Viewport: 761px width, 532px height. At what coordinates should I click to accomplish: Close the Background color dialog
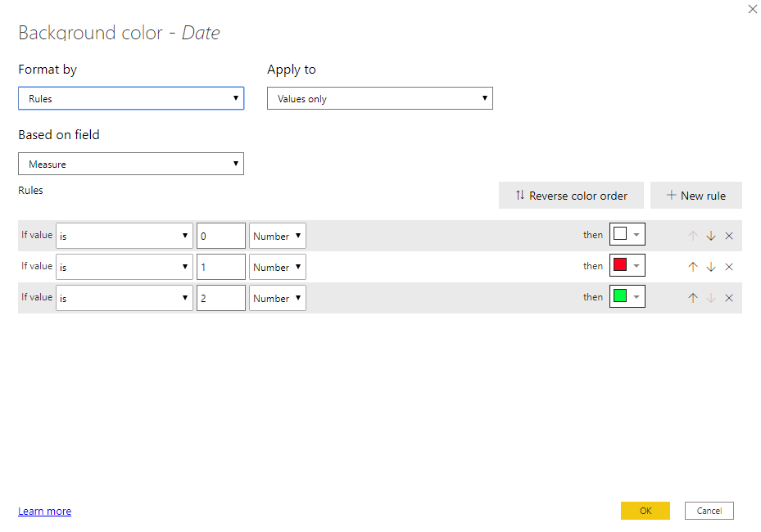pyautogui.click(x=752, y=9)
